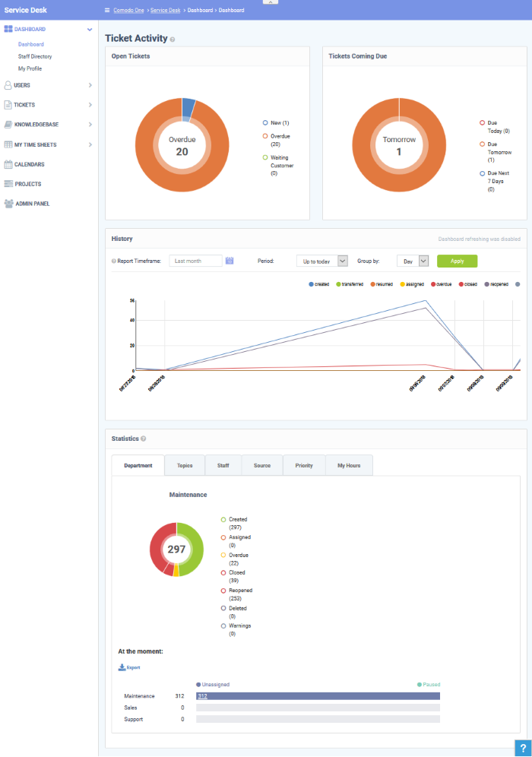
Task: Click the New (1) legend entry
Action: [x=276, y=123]
